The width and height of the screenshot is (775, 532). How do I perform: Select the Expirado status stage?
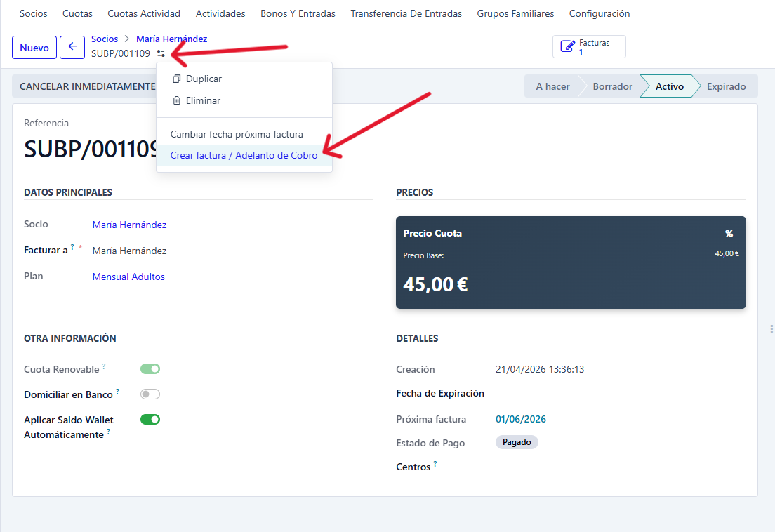tap(726, 86)
